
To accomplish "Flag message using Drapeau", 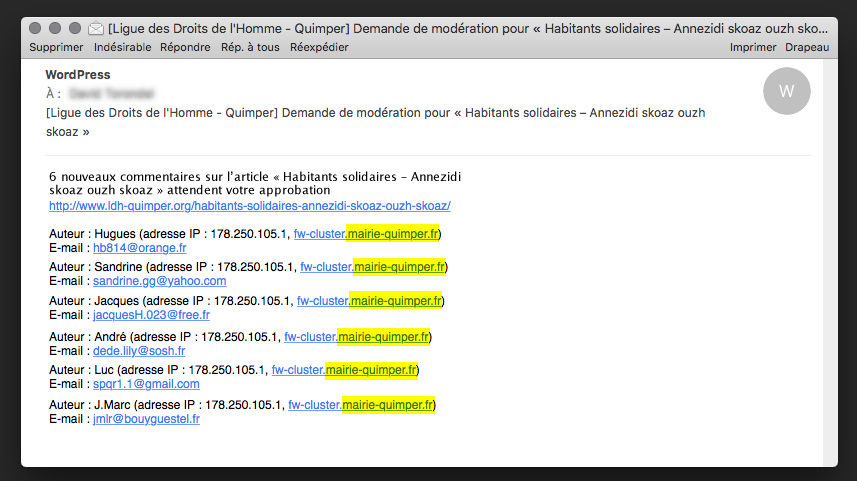I will coord(807,47).
